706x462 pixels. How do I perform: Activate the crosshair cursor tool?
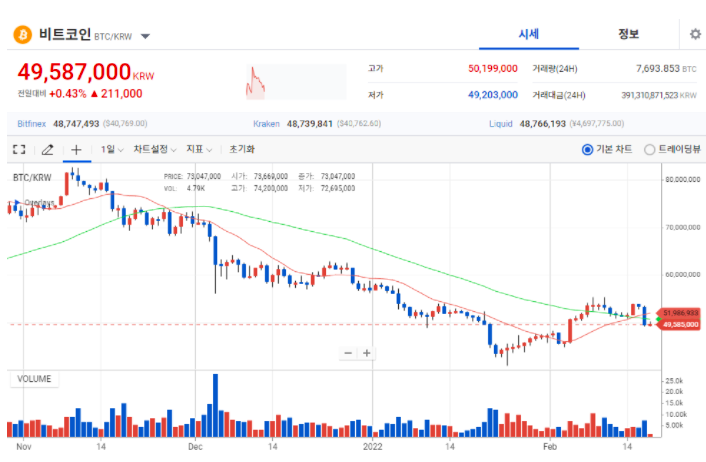pyautogui.click(x=76, y=149)
